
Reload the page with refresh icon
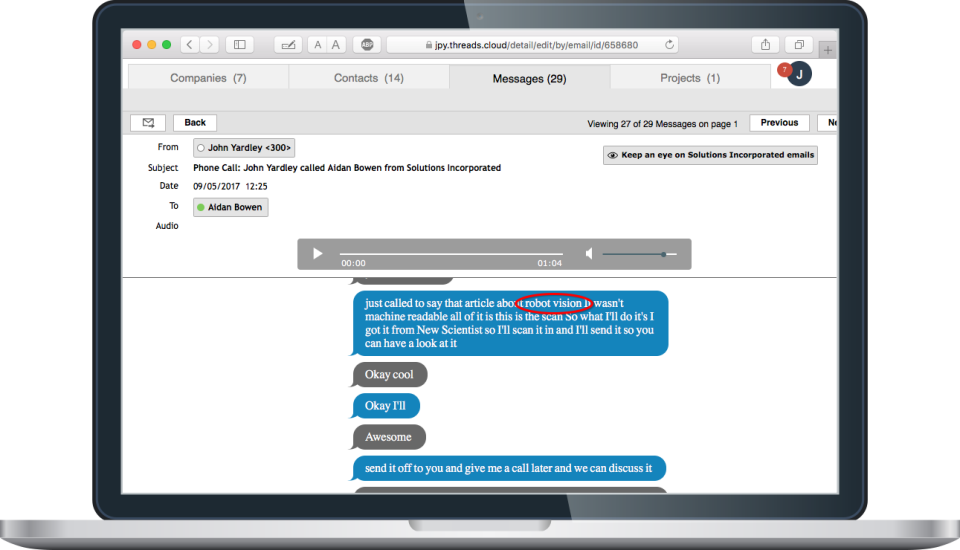pos(669,45)
